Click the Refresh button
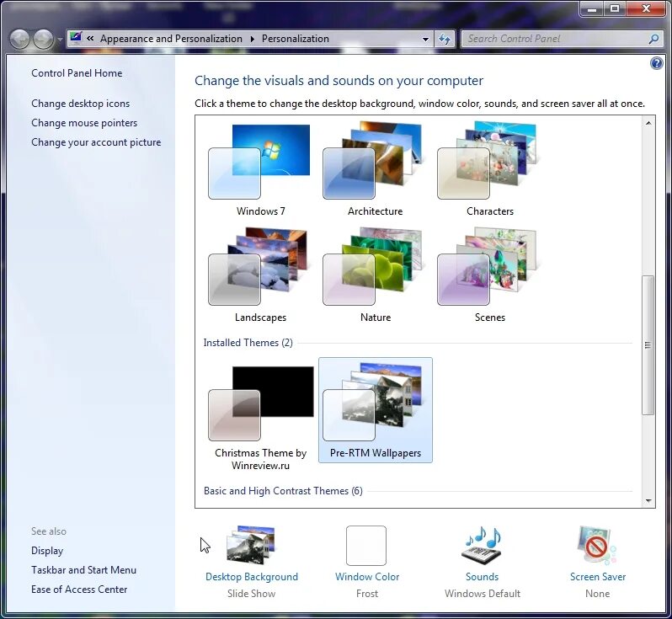The width and height of the screenshot is (672, 619). tap(445, 39)
